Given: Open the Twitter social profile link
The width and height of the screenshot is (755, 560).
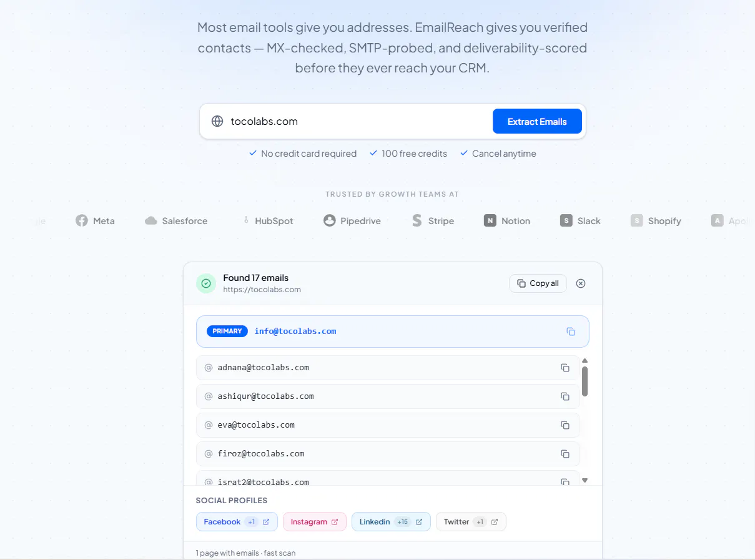Looking at the screenshot, I should tap(471, 522).
